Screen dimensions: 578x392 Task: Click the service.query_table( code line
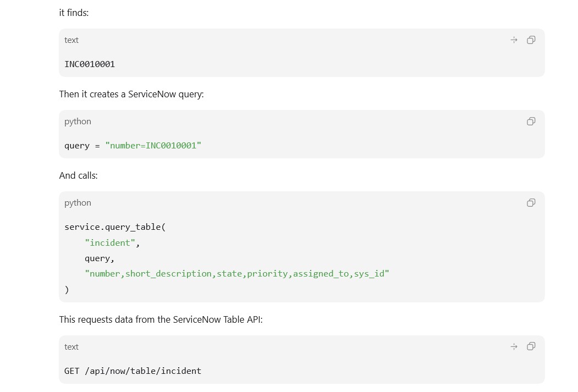point(115,227)
